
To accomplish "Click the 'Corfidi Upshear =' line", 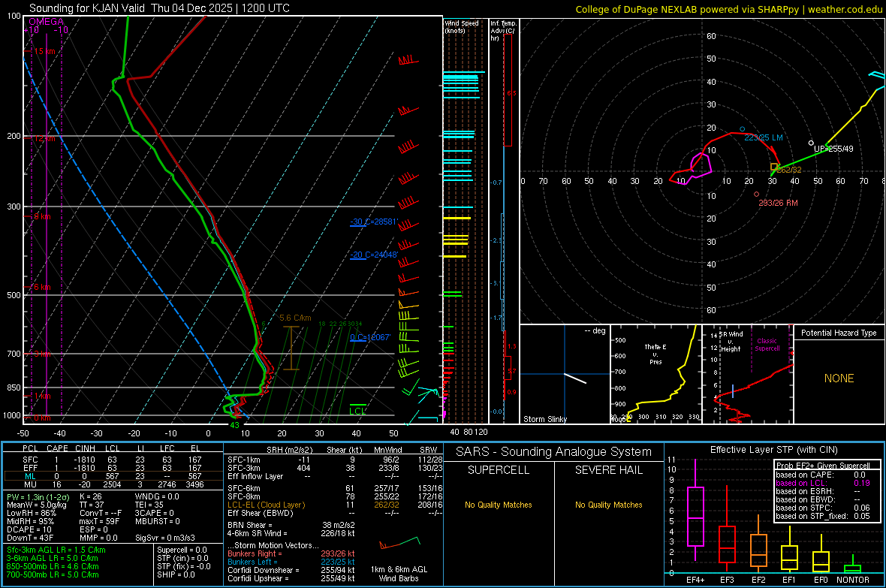I will (x=291, y=578).
